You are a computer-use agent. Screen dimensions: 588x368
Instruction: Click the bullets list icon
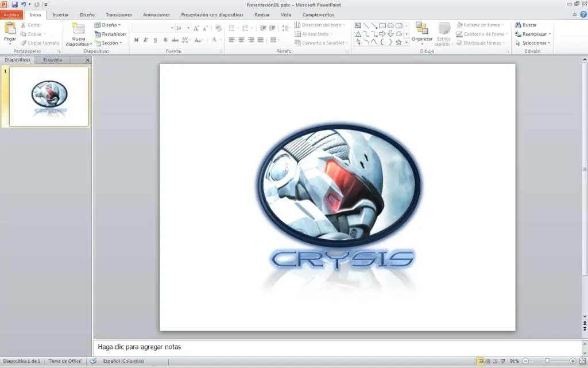click(232, 28)
